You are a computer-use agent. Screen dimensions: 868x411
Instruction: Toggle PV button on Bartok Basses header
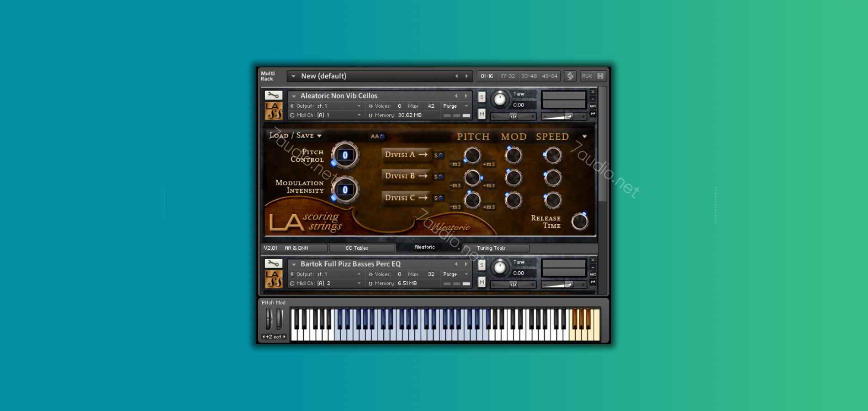click(593, 282)
